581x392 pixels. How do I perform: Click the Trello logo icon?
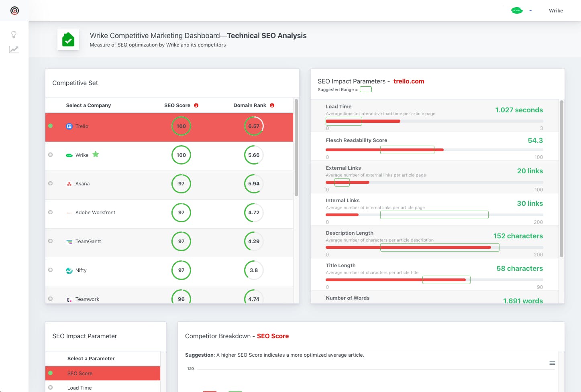click(x=69, y=126)
